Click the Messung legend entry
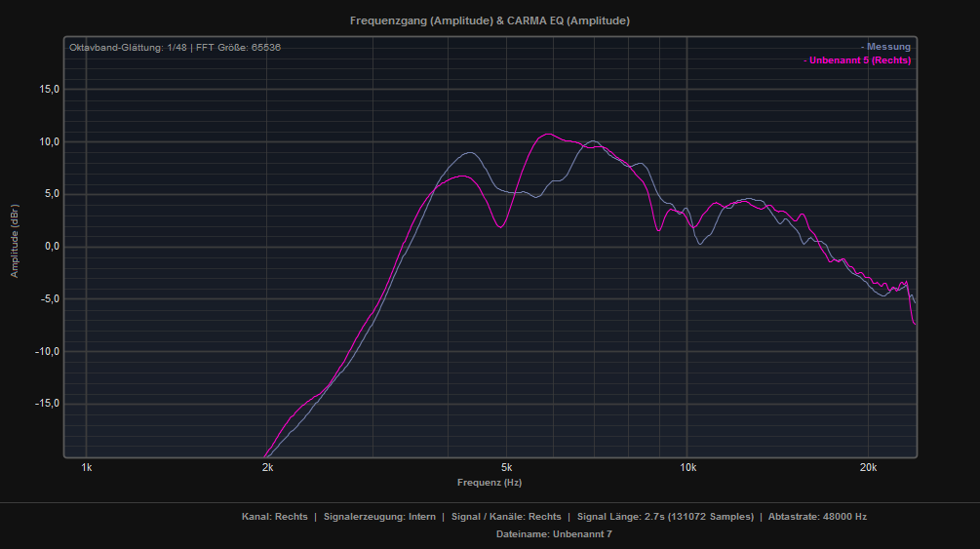 tap(885, 47)
